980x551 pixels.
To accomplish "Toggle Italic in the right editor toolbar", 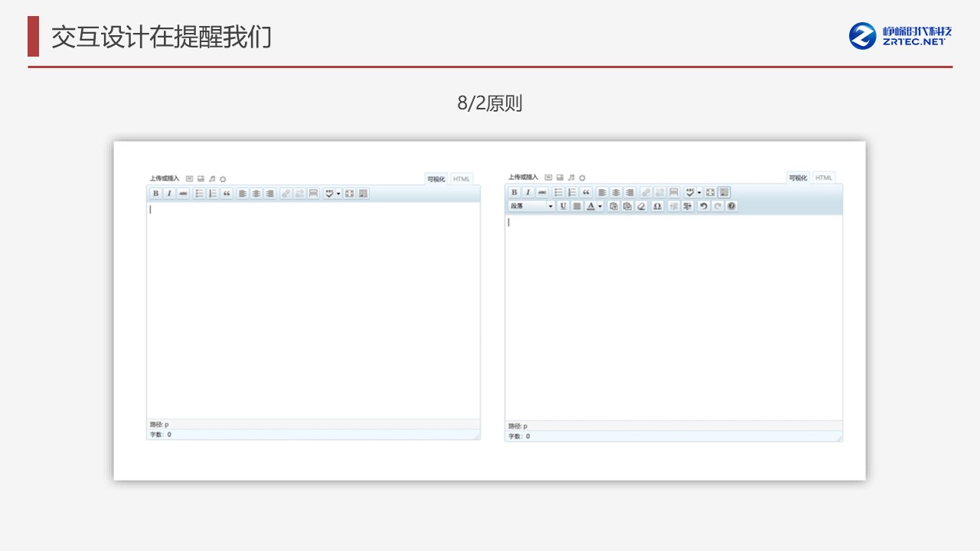I will [528, 193].
